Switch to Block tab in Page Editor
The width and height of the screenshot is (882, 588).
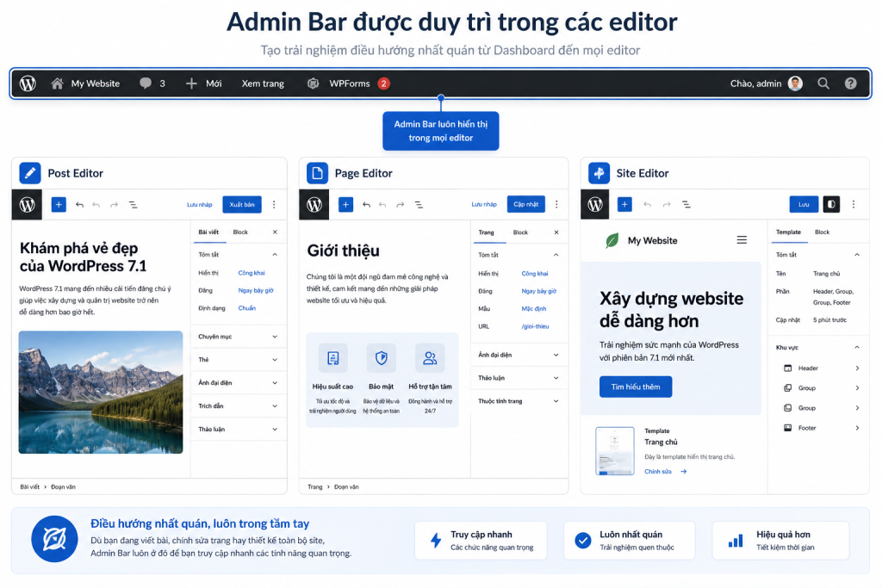pyautogui.click(x=520, y=232)
